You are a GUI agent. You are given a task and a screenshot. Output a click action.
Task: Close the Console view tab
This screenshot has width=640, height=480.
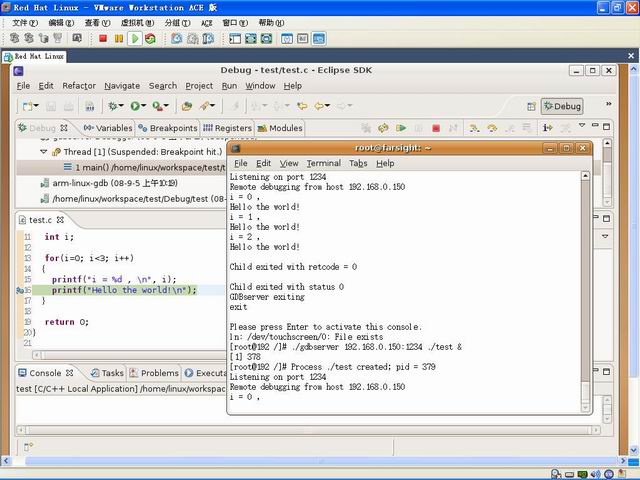(x=70, y=373)
